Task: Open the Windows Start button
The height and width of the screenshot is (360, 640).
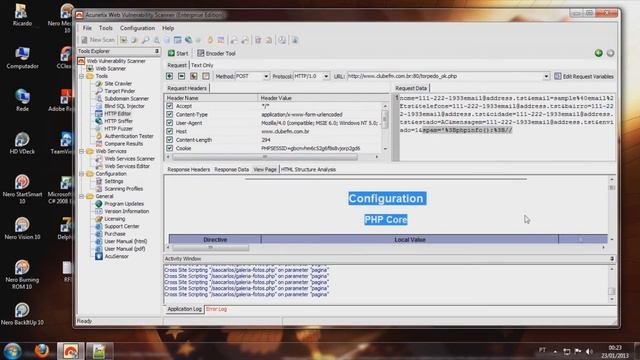Action: pyautogui.click(x=12, y=351)
